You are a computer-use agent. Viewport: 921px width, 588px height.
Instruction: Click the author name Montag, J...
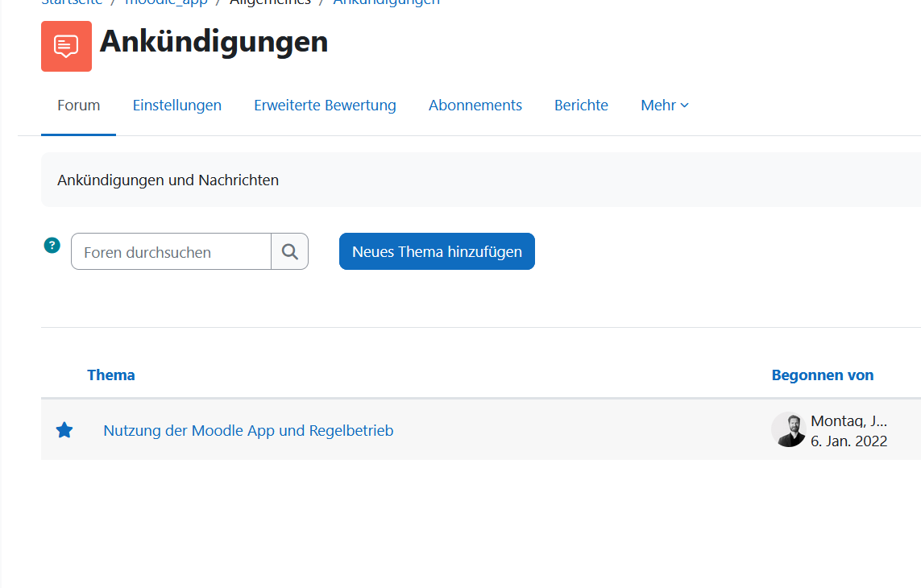[848, 421]
